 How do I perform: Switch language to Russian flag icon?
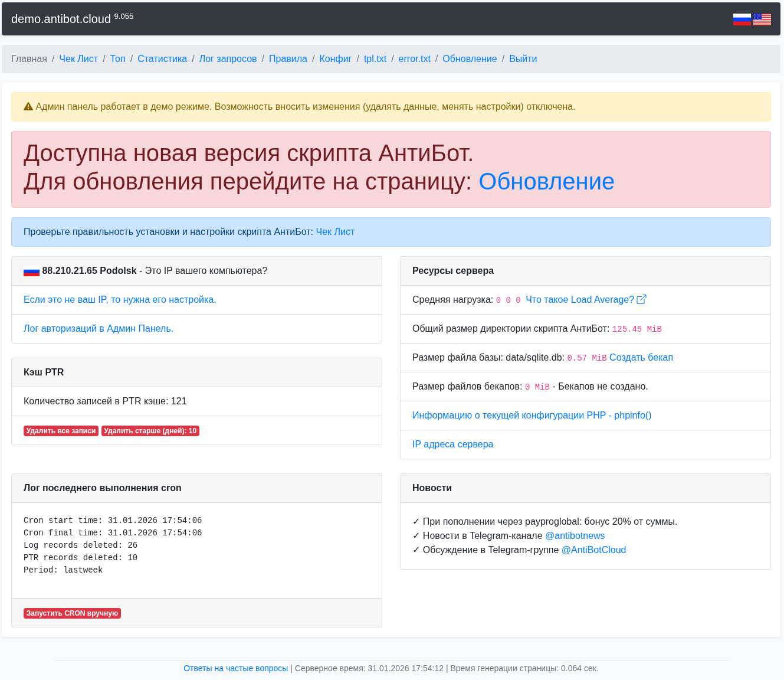pyautogui.click(x=742, y=19)
